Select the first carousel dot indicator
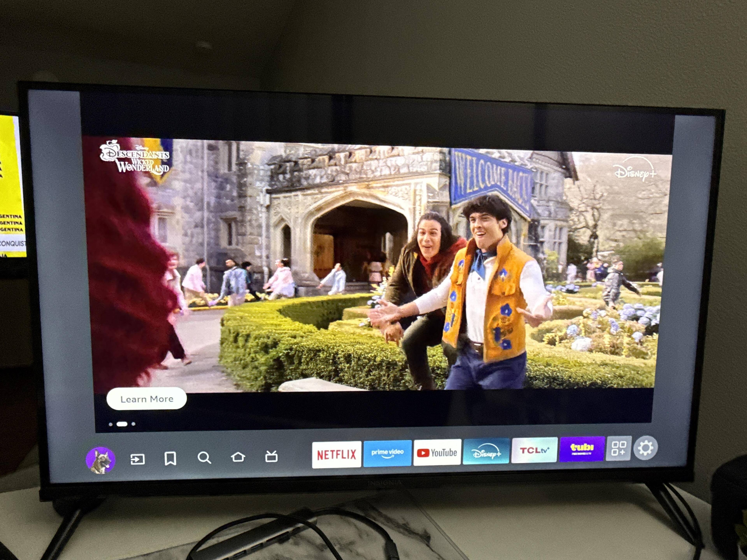The width and height of the screenshot is (747, 560). (x=111, y=424)
